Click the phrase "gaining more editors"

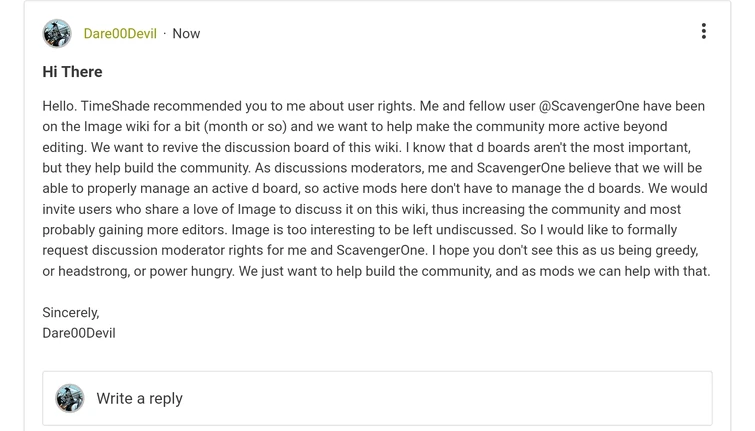(x=172, y=230)
